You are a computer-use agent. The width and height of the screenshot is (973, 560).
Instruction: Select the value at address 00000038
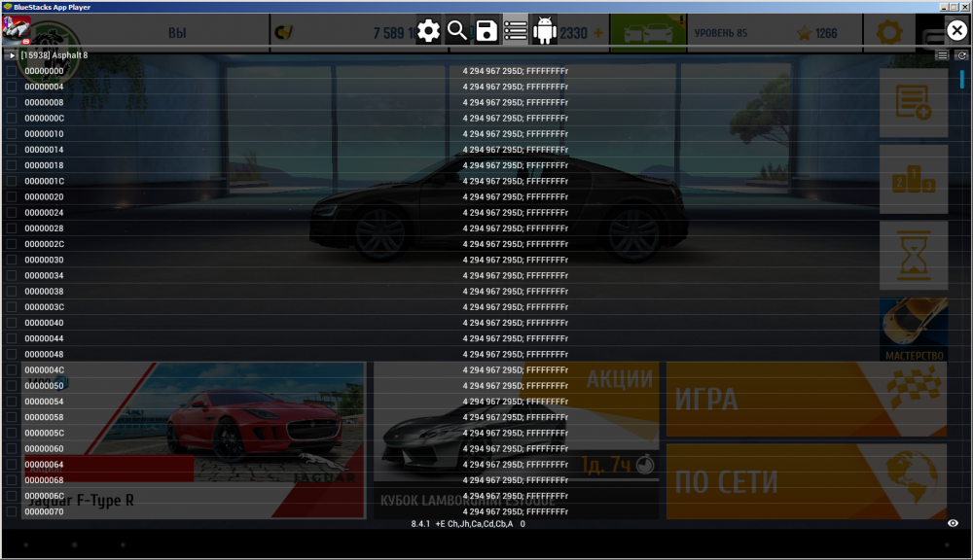pyautogui.click(x=515, y=292)
